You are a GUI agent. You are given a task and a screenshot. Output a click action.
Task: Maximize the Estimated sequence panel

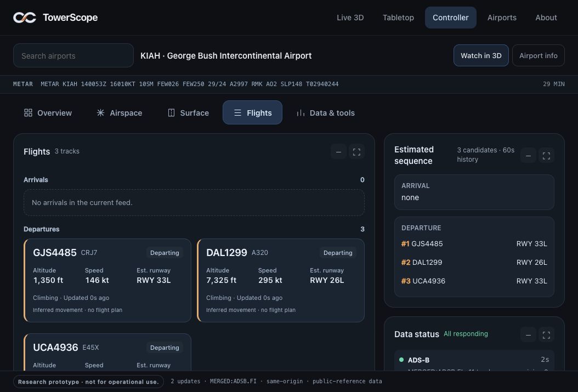click(546, 156)
